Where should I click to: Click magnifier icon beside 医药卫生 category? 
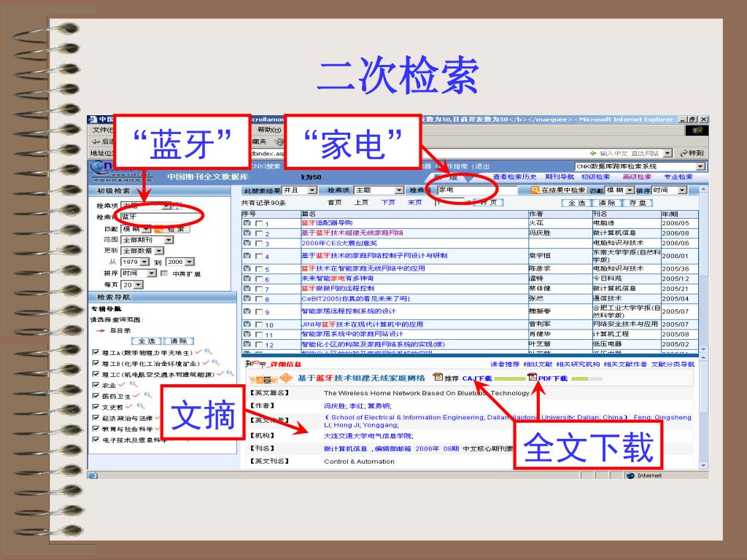click(148, 395)
